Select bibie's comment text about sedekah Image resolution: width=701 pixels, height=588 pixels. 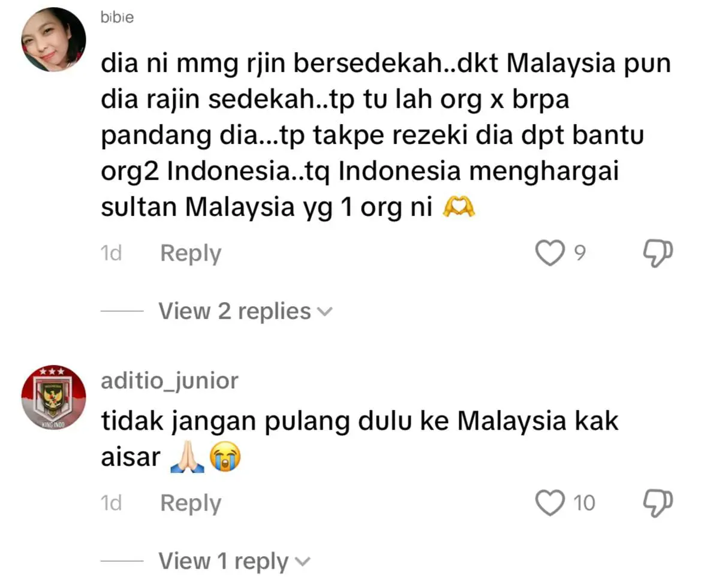pos(386,135)
